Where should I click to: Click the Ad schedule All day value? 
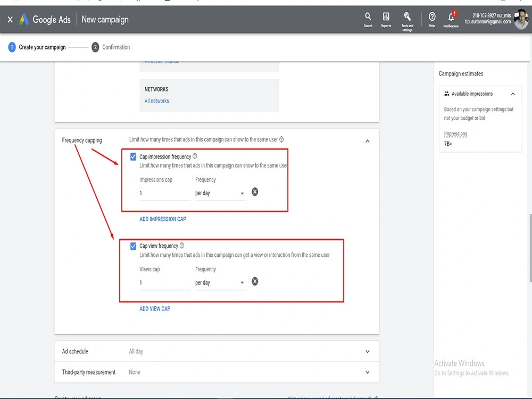coord(136,352)
